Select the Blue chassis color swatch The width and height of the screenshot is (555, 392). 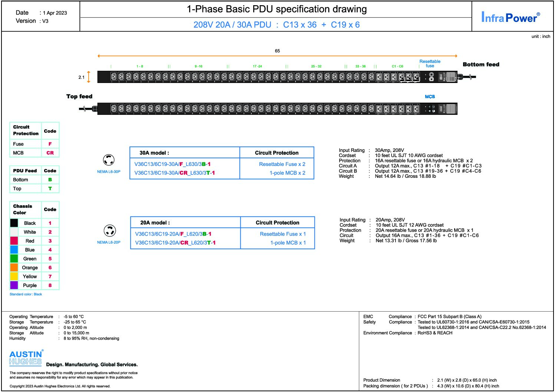[x=14, y=250]
